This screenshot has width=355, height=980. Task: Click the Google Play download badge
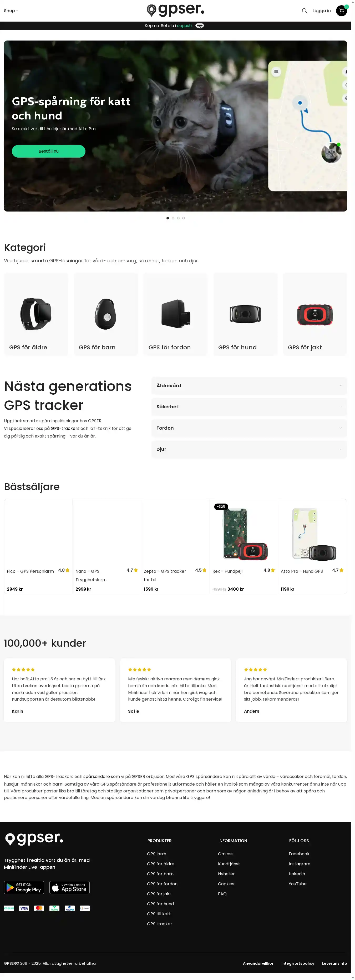[24, 888]
